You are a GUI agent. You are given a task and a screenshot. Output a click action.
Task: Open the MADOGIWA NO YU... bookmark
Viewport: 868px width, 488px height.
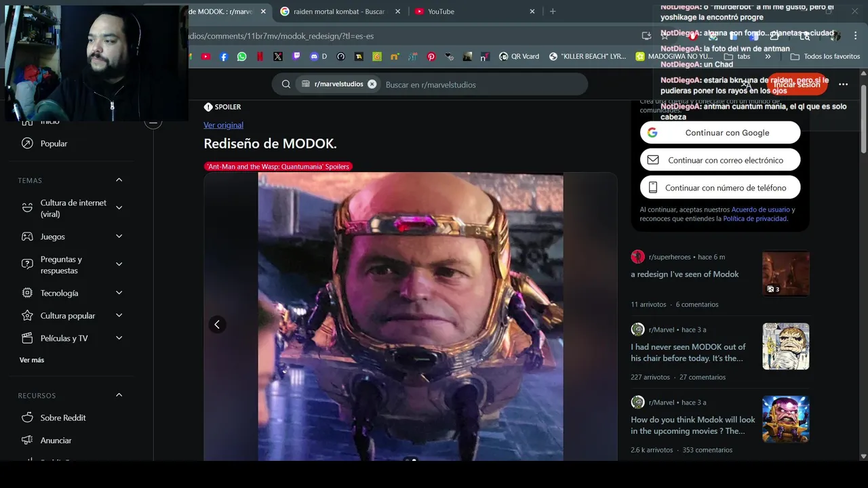673,57
